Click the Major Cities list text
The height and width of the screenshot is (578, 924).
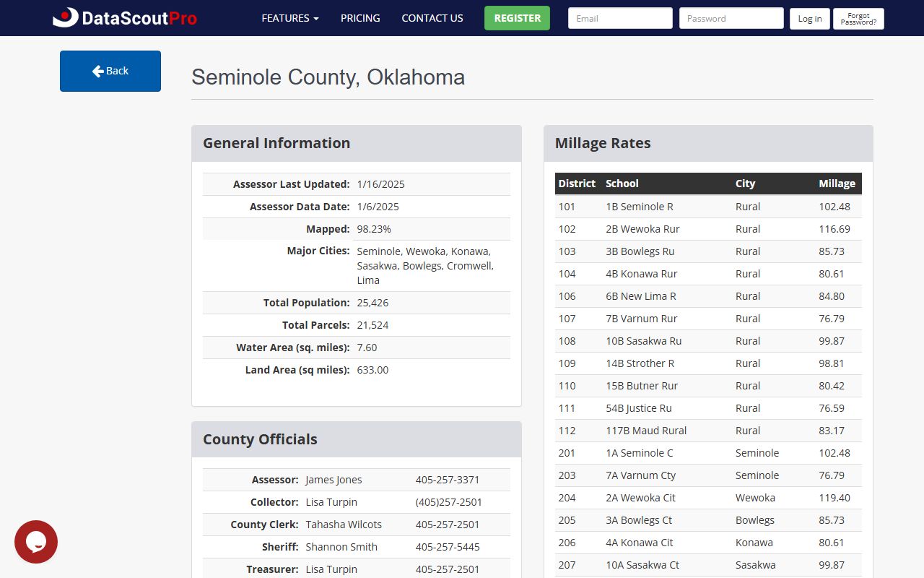(426, 266)
